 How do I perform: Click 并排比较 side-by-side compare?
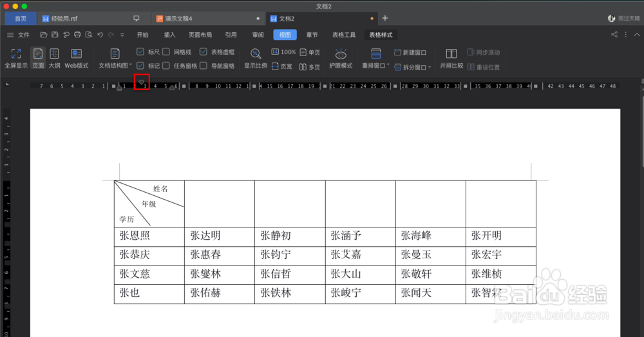click(x=451, y=59)
